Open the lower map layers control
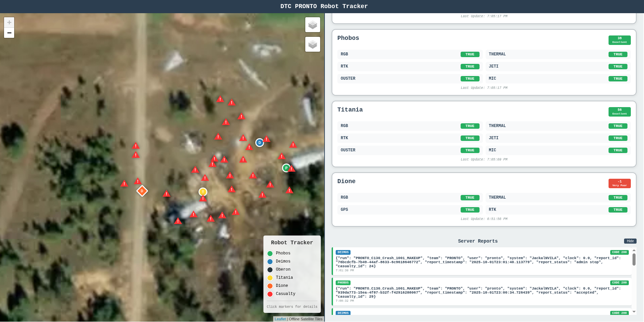The image size is (644, 322). (312, 44)
